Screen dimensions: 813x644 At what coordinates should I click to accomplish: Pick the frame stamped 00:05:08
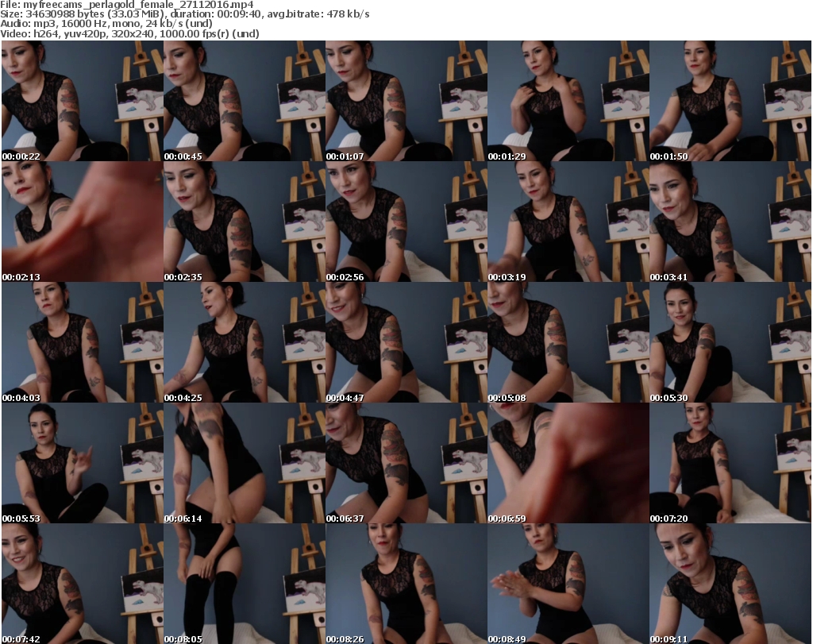pos(568,343)
